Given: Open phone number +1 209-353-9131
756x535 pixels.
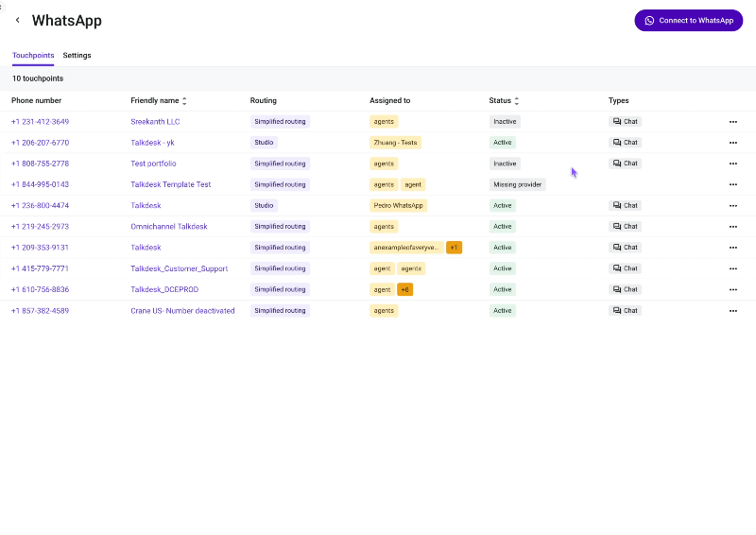Looking at the screenshot, I should (x=40, y=248).
